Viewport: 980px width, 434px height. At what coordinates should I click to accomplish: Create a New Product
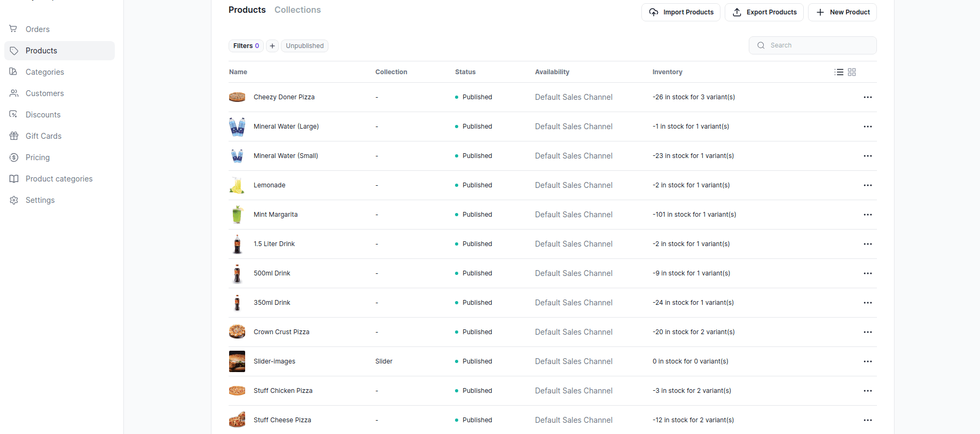pos(842,12)
